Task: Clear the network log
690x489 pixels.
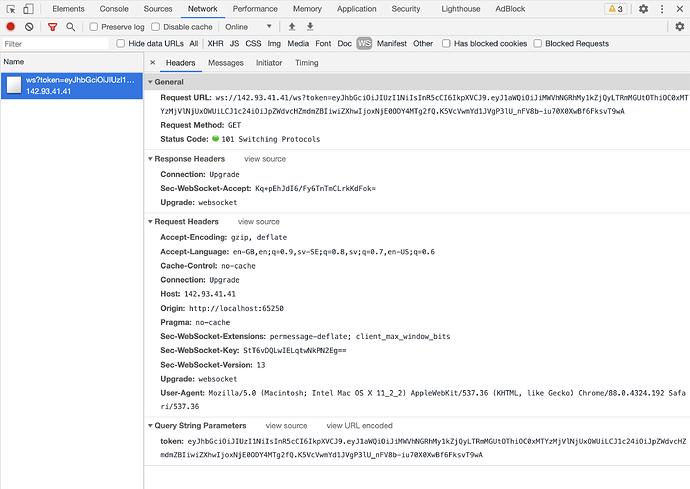Action: [x=30, y=27]
